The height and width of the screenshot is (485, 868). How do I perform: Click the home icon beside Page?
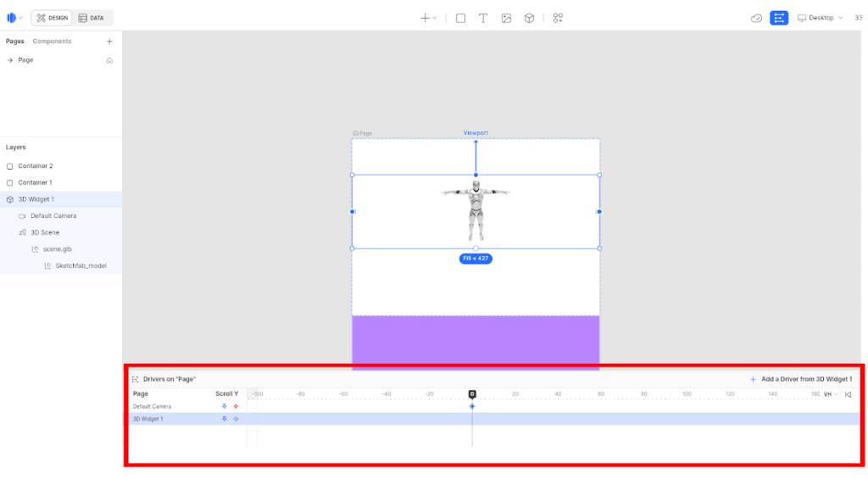[109, 60]
